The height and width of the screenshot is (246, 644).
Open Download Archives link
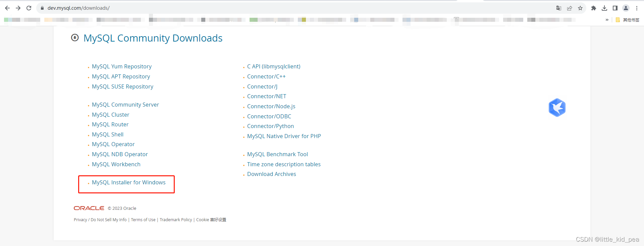272,174
